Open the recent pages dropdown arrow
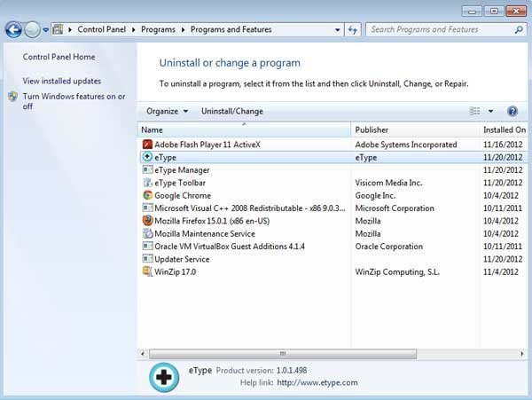The width and height of the screenshot is (532, 400). (x=45, y=30)
